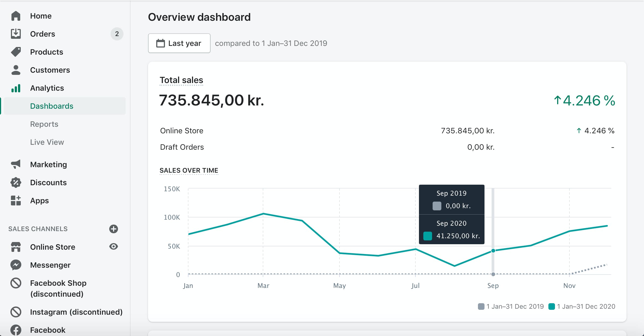Click the Total sales heading link
Viewport: 644px width, 336px height.
click(181, 80)
